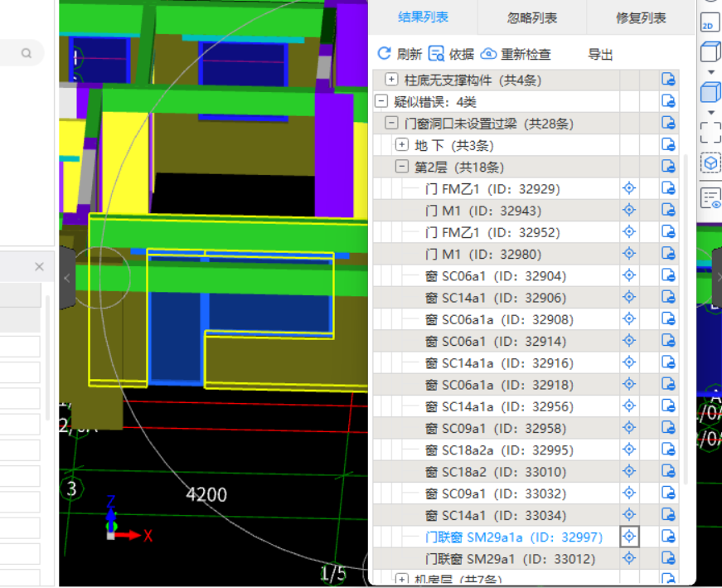Locate 窗 SC09a1 ID 32958 with target icon

click(x=629, y=428)
